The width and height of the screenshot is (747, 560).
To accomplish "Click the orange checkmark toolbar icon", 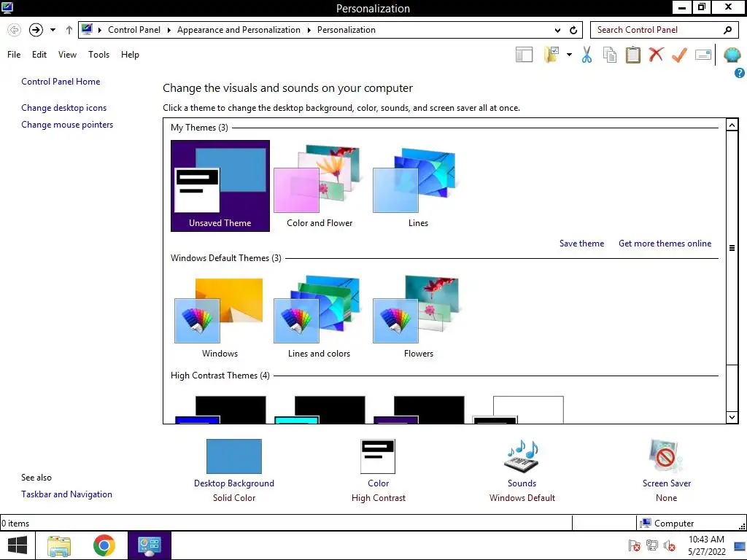I will click(x=679, y=55).
